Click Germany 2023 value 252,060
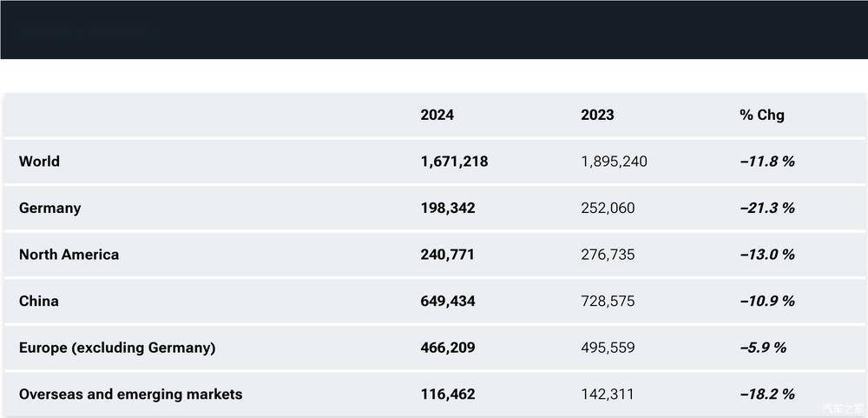The height and width of the screenshot is (418, 868). pyautogui.click(x=608, y=209)
